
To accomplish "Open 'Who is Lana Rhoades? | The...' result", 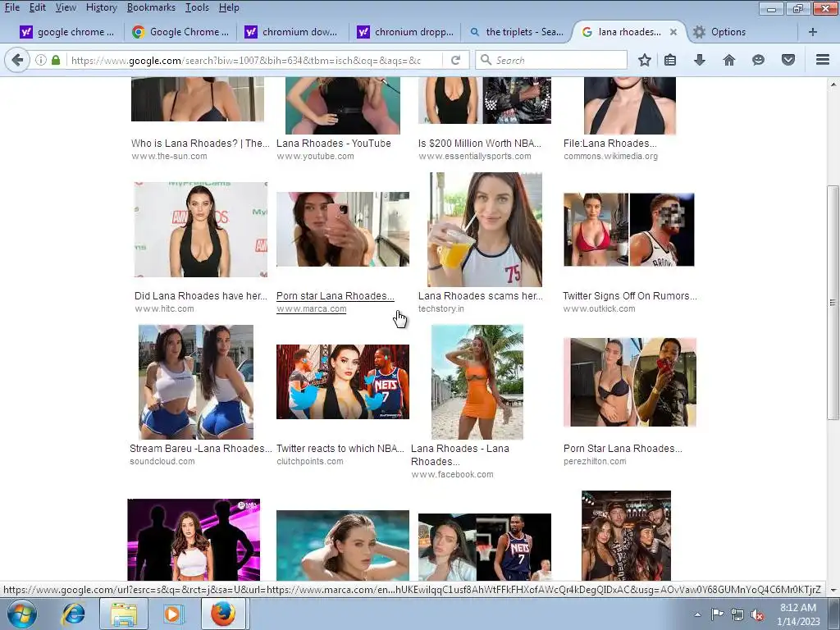I will tap(200, 143).
